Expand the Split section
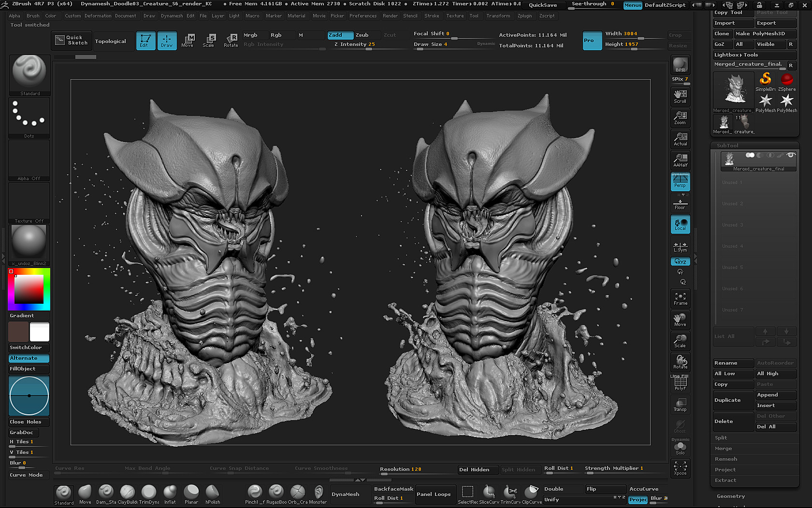 coord(721,437)
